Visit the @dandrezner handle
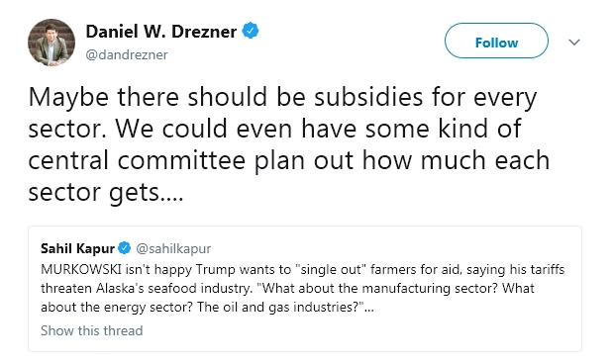Screen dimensions: 612x364 coord(127,55)
